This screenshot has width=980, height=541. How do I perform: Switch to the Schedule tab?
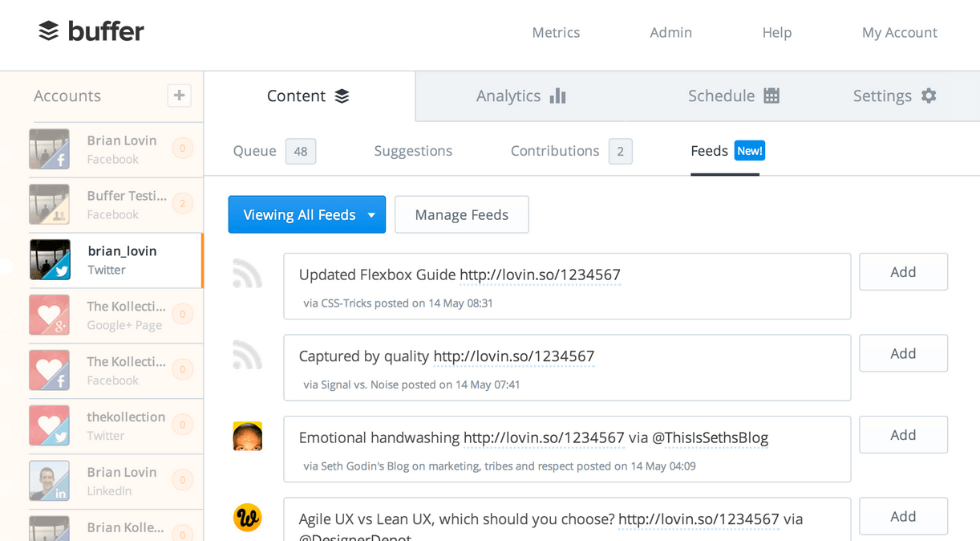(x=734, y=96)
